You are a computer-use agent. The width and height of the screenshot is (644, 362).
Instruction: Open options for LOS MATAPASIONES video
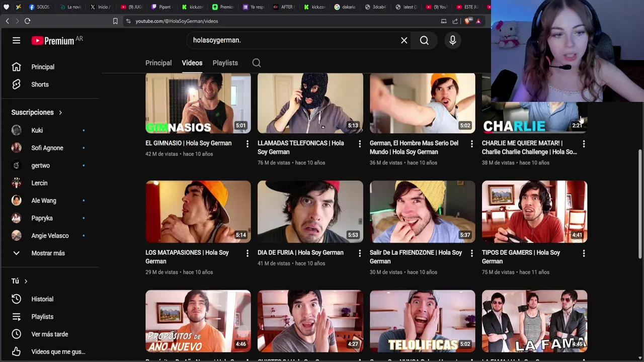[x=247, y=254]
